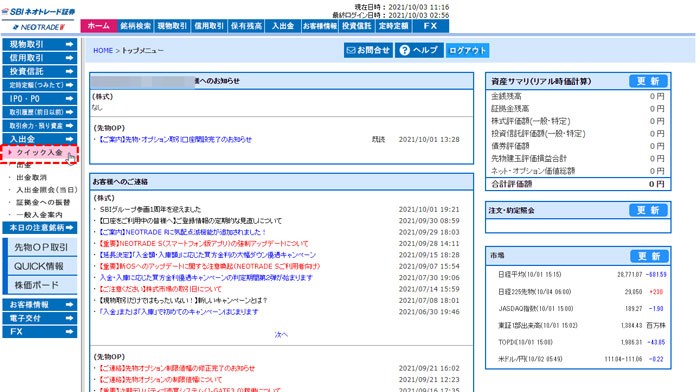Click the 株価ボード sidebar button

pyautogui.click(x=41, y=285)
